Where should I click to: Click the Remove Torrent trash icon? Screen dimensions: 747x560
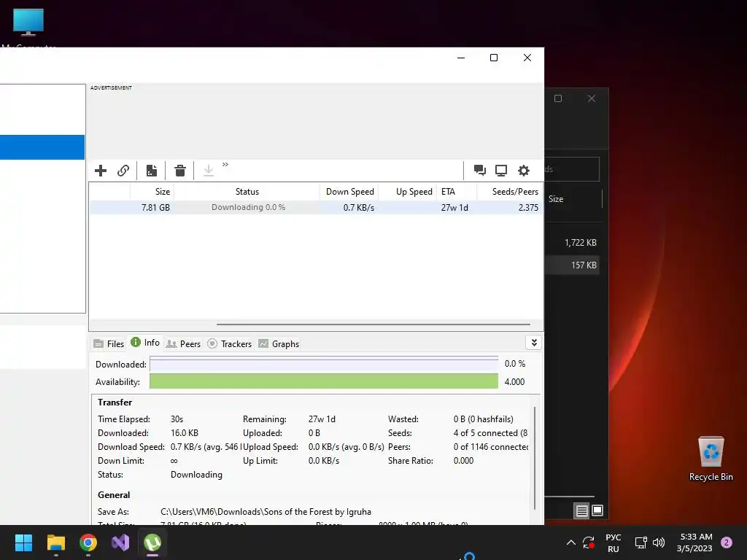click(x=180, y=171)
